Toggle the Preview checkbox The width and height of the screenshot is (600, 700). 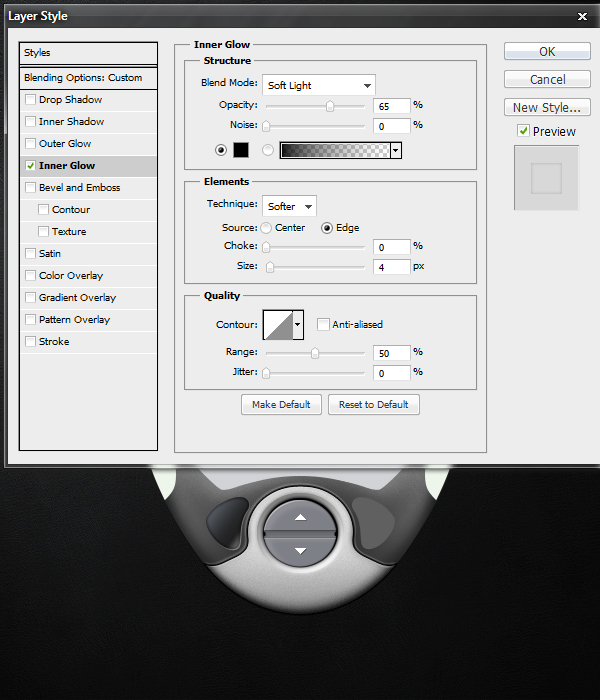(523, 131)
